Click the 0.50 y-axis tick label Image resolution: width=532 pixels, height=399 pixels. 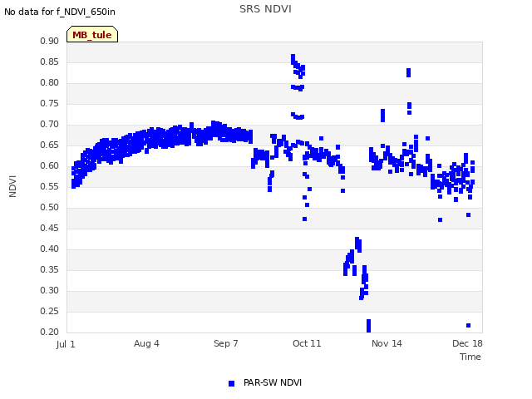[x=49, y=207]
